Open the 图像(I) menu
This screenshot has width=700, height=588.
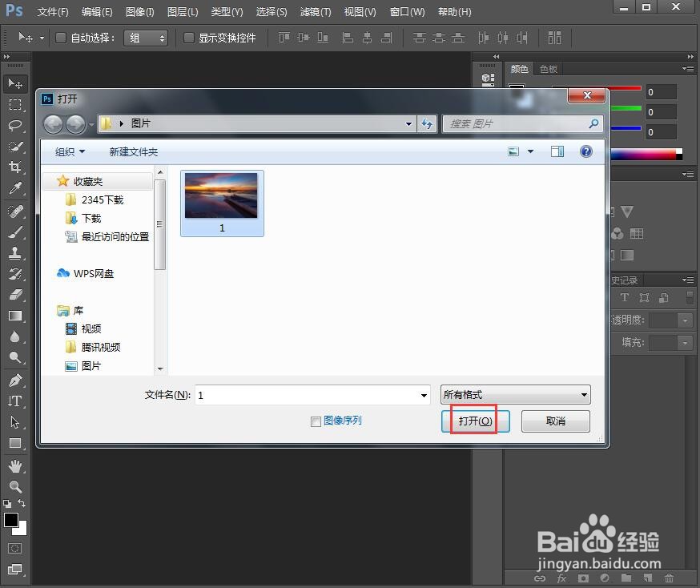[139, 12]
